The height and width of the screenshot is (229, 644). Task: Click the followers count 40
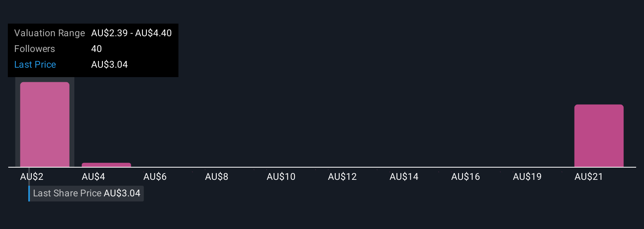pos(97,49)
